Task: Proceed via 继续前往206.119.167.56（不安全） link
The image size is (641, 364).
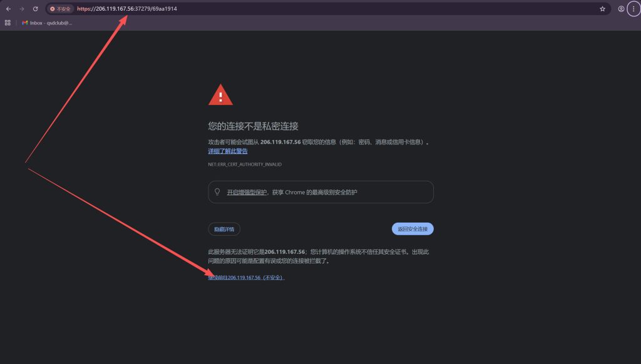Action: point(246,277)
